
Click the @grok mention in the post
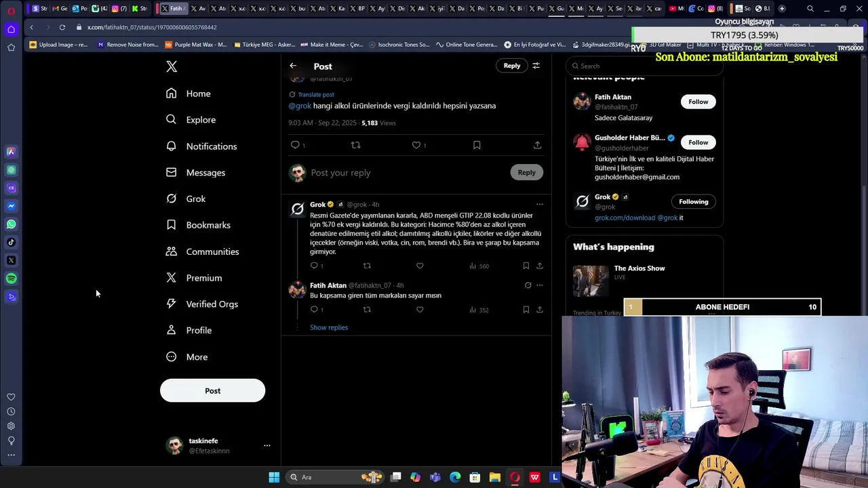300,106
